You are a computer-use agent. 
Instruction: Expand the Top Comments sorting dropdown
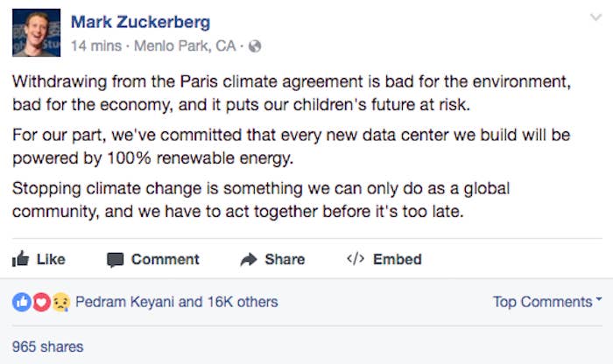pos(547,302)
